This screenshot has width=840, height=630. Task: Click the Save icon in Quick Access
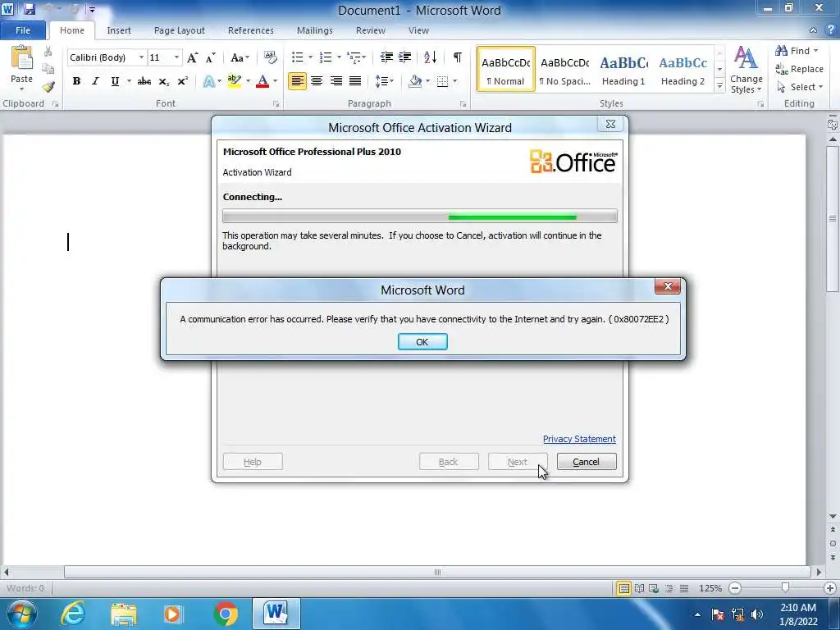coord(29,9)
